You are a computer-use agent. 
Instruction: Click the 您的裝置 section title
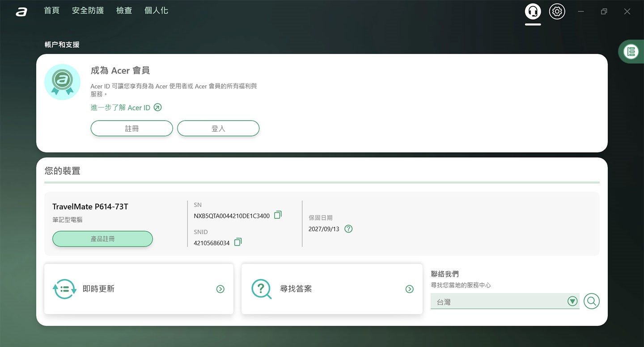point(62,171)
